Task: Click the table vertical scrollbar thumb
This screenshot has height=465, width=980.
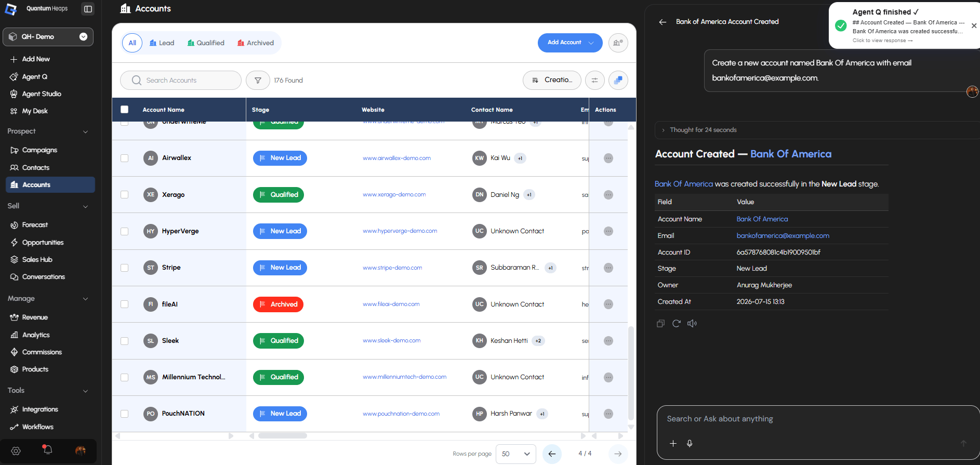Action: tap(631, 373)
